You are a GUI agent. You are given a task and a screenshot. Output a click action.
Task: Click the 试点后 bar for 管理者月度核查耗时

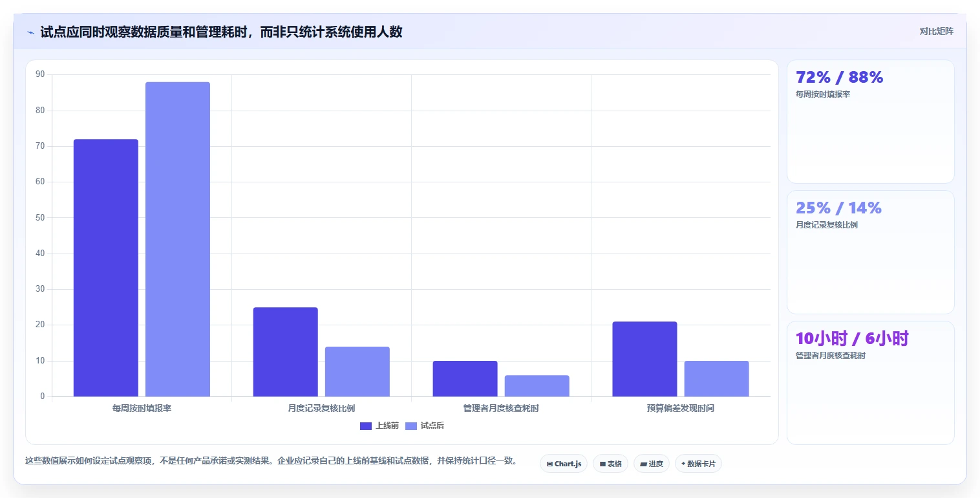point(537,385)
